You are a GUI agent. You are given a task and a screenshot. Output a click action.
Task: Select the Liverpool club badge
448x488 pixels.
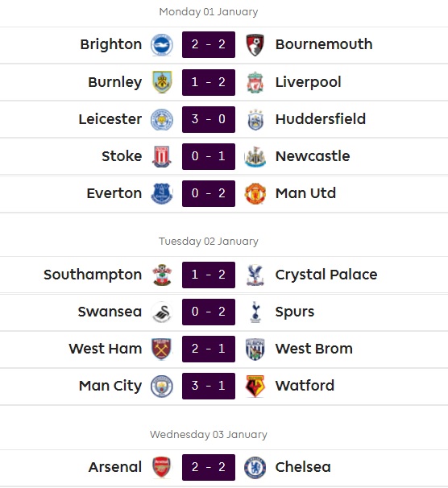[x=255, y=82]
